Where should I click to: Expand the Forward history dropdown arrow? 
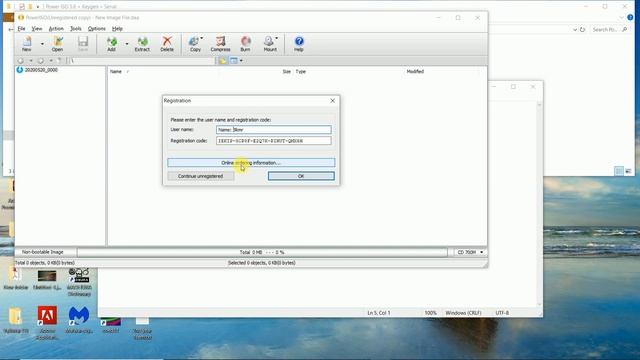pyautogui.click(x=51, y=61)
